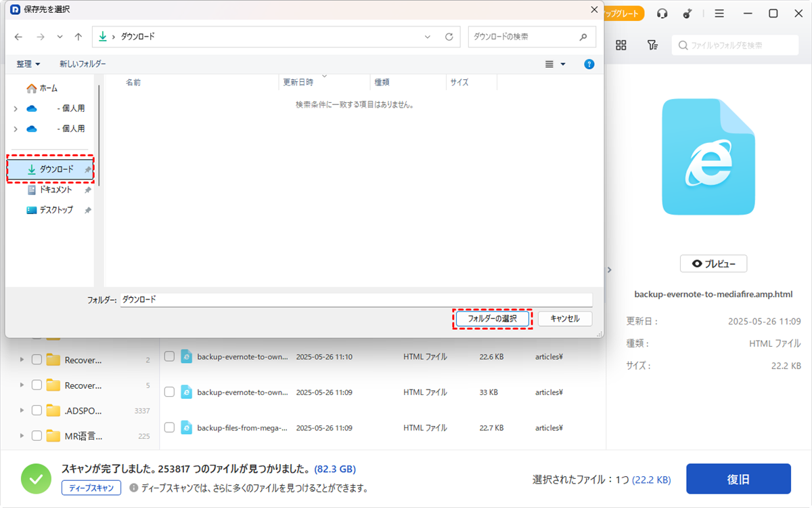Change the folder view layout icon
This screenshot has width=812, height=508.
tap(550, 64)
